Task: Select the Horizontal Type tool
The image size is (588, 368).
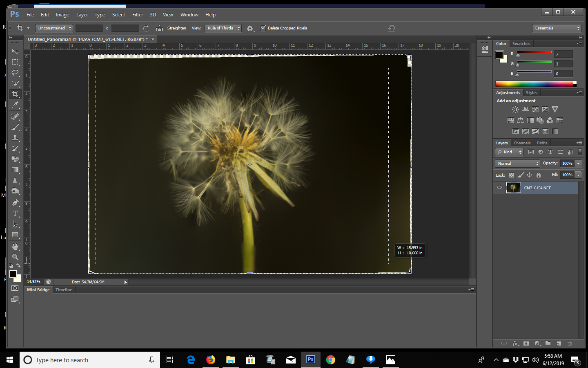Action: (15, 213)
